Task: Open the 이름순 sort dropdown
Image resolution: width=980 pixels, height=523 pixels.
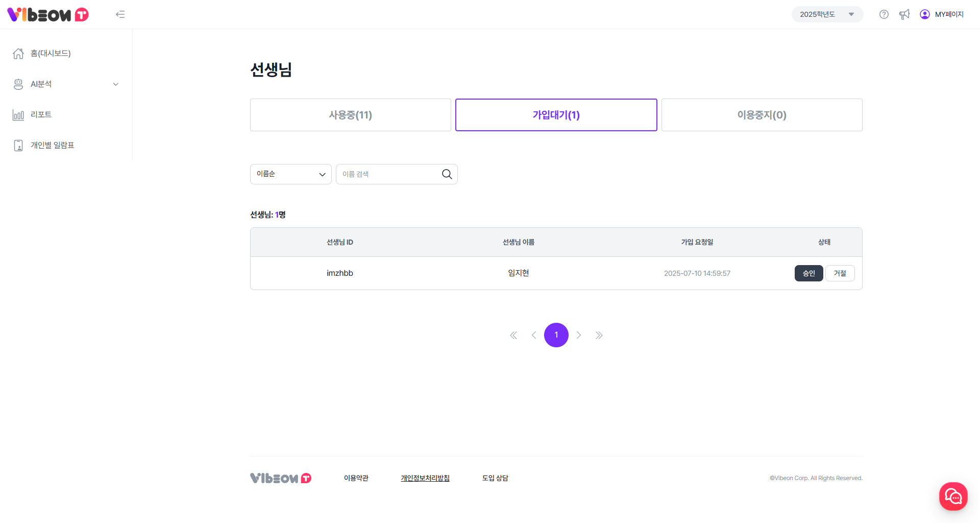Action: pos(290,174)
